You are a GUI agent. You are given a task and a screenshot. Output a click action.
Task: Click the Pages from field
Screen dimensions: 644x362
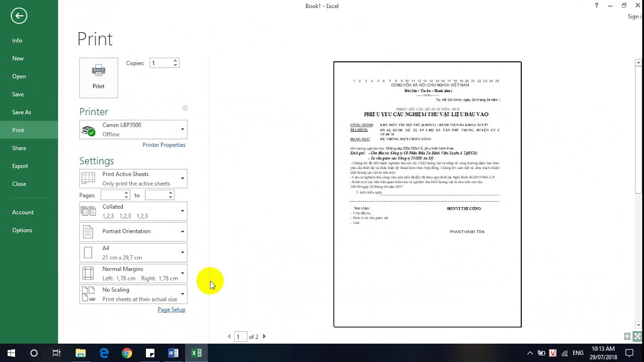112,195
